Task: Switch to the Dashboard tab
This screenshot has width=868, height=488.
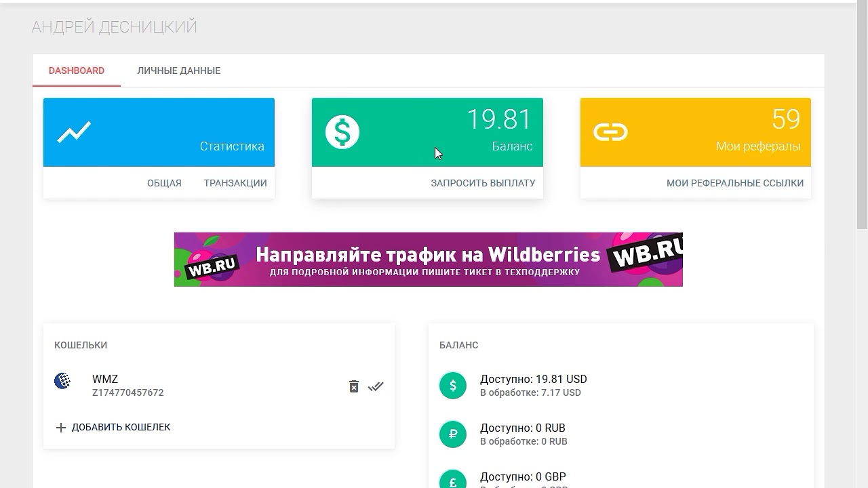Action: [x=77, y=70]
